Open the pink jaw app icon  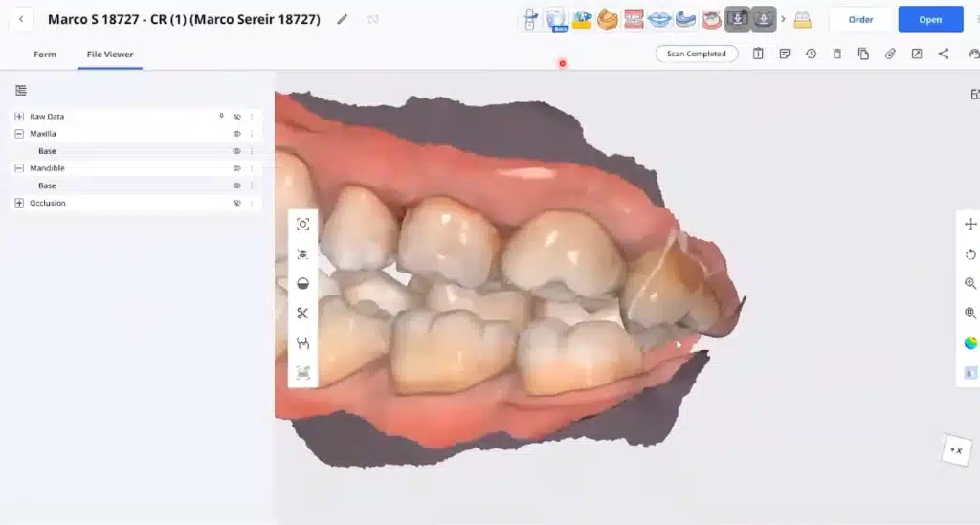click(x=711, y=19)
